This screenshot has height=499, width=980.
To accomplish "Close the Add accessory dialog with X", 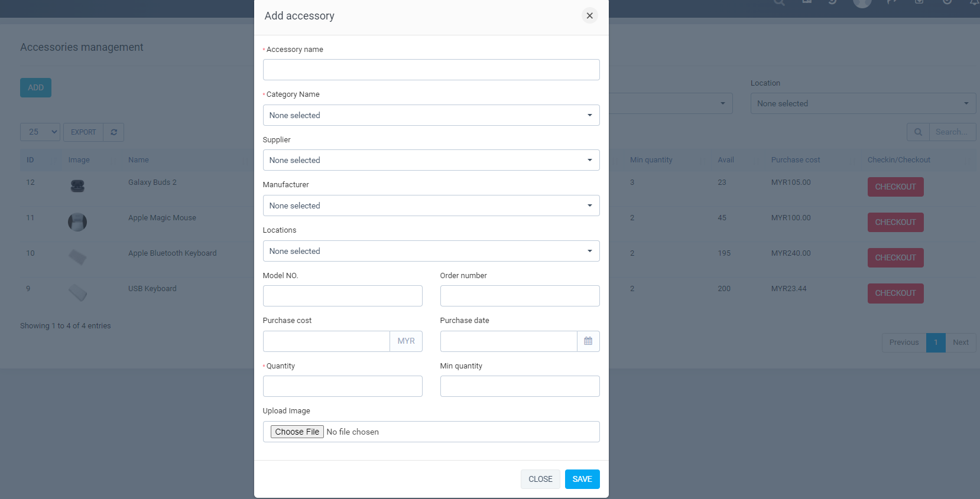I will 589,16.
